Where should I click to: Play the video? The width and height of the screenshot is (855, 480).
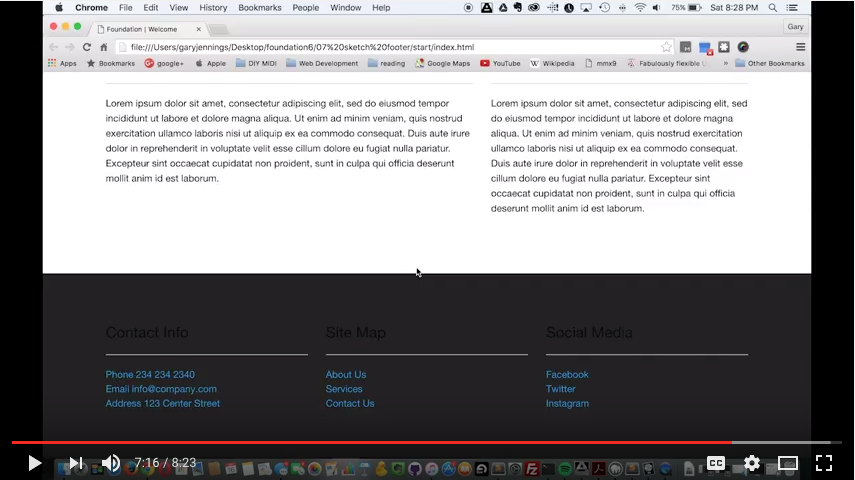click(34, 463)
